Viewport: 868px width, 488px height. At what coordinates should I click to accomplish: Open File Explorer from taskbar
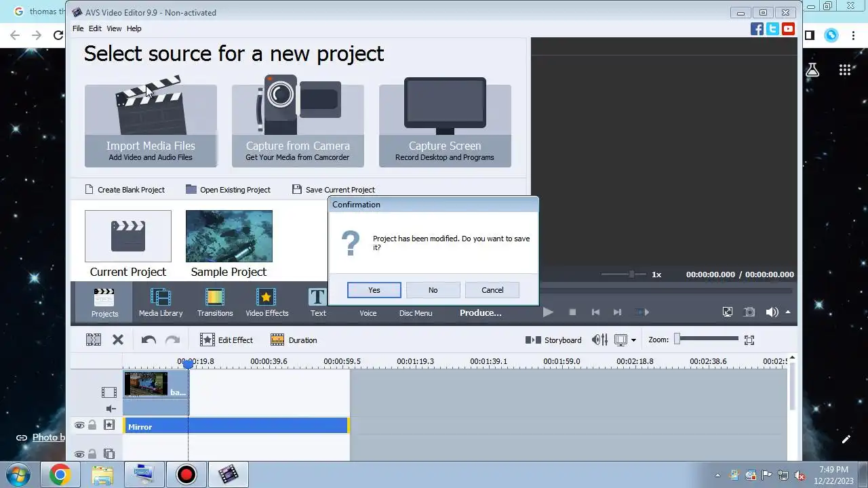(x=102, y=475)
